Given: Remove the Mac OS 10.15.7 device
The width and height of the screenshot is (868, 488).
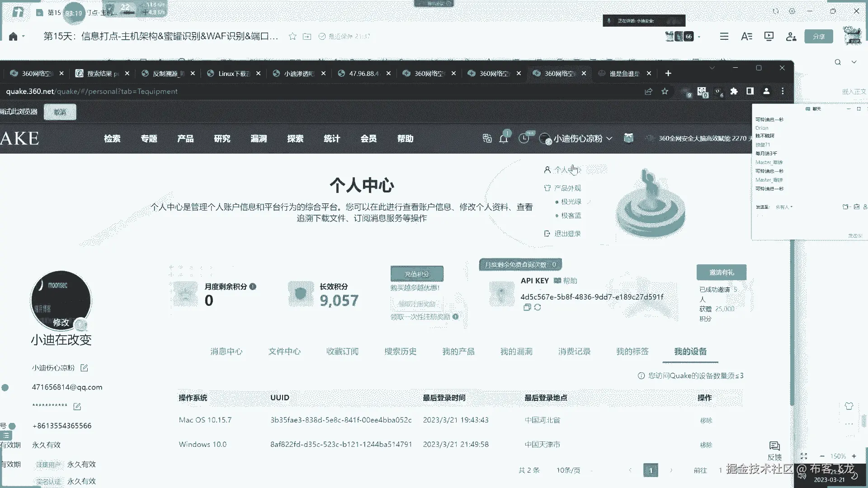Looking at the screenshot, I should [706, 420].
